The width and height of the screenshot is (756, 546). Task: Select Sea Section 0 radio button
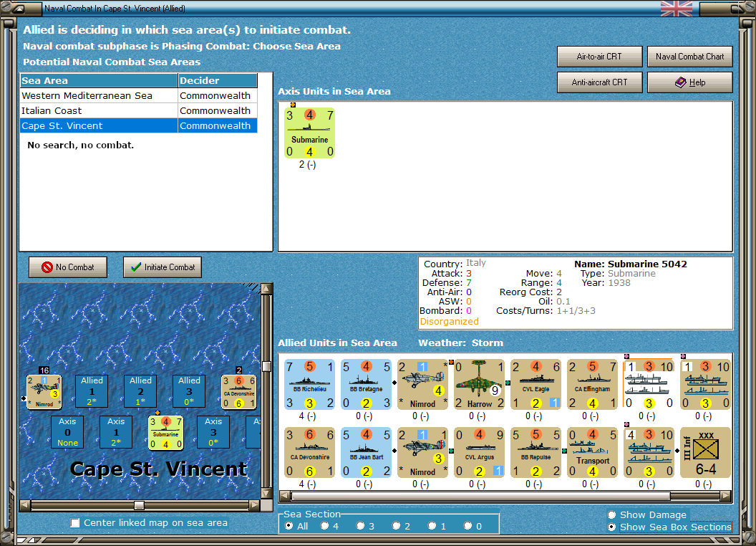[467, 526]
